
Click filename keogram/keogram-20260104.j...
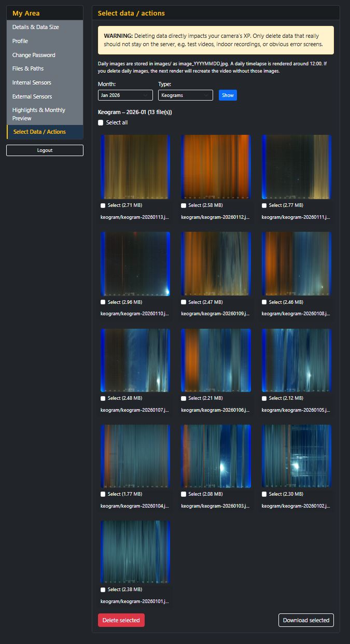coord(135,506)
